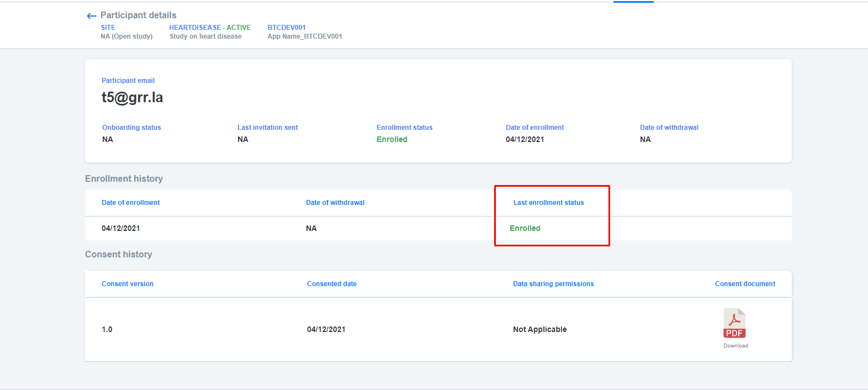This screenshot has width=868, height=390.
Task: Click the Consented date column header
Action: point(332,284)
